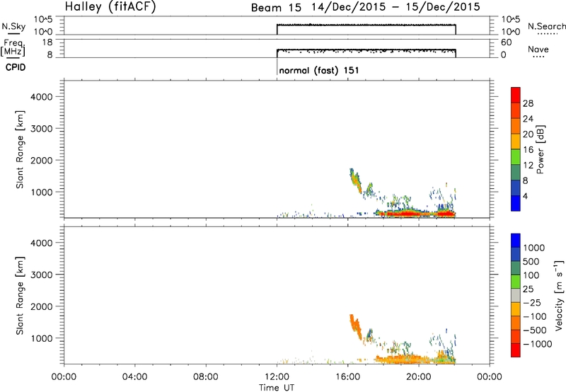Click the '25' label on velocity colorbar
The image size is (566, 392).
click(528, 289)
